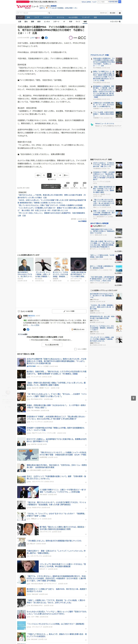Viewport: 138px width, 644px height.
Task: Open recommended card 血圧を降圧剤で thumbnail
Action: (26, 264)
